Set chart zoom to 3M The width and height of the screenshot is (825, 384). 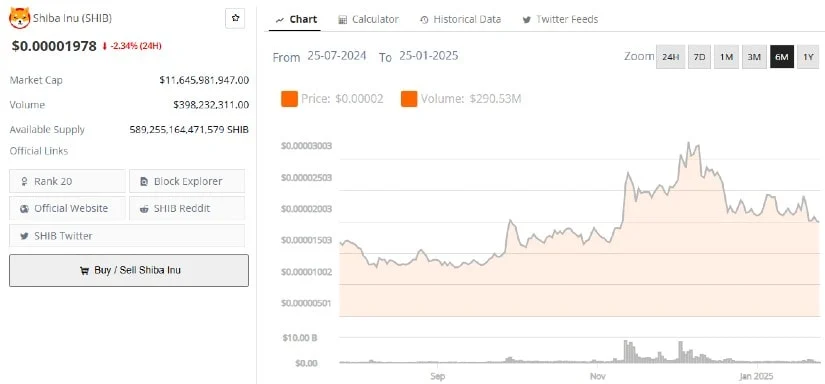point(754,57)
